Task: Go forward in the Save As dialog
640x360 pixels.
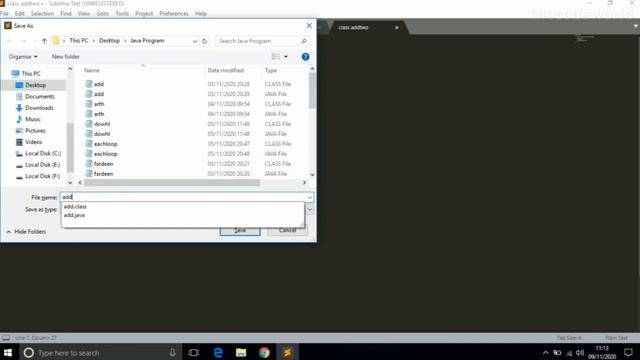Action: pyautogui.click(x=23, y=41)
